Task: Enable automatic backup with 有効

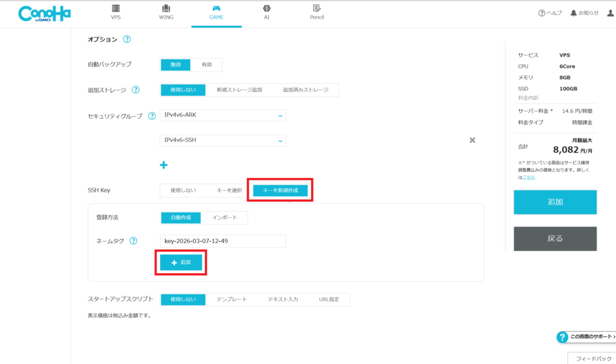Action: (x=206, y=64)
